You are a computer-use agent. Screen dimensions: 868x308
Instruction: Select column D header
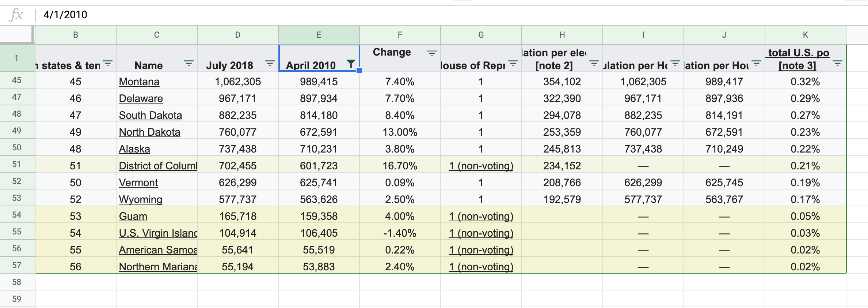tap(238, 35)
